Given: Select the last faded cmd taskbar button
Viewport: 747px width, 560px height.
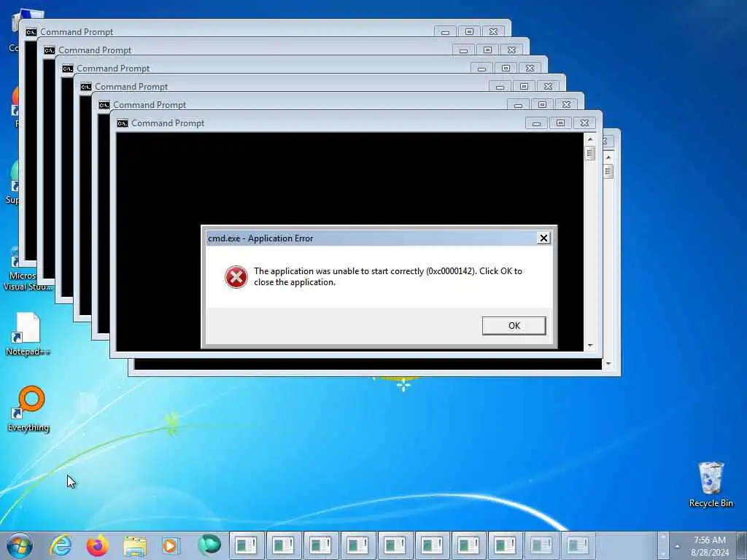Looking at the screenshot, I should point(578,545).
